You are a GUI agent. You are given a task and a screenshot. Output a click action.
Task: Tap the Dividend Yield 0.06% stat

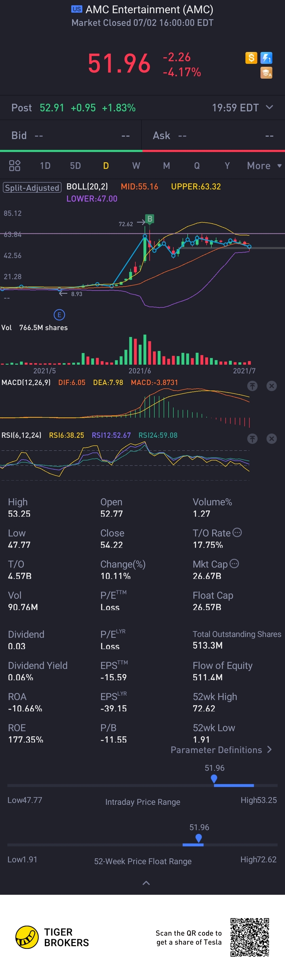38,671
